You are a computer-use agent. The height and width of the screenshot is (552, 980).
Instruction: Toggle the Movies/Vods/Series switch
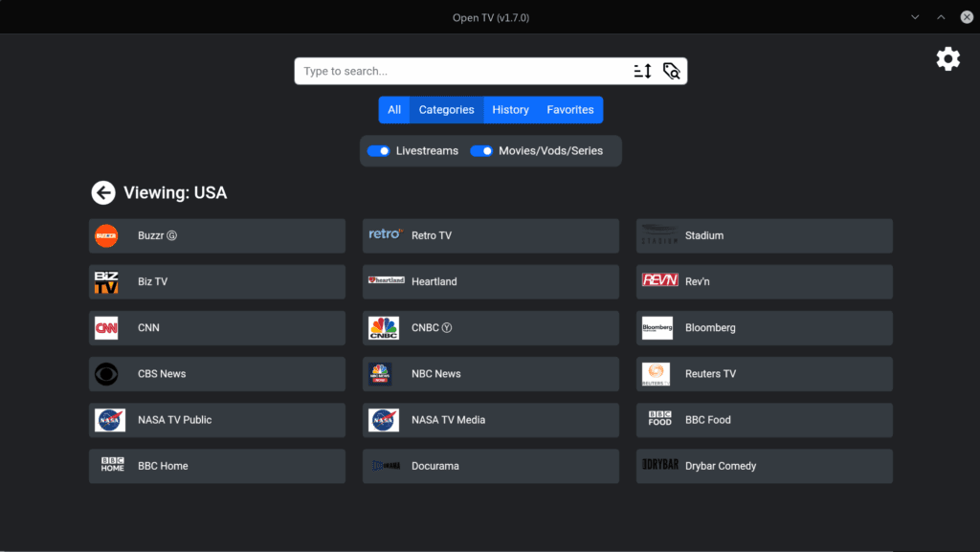click(481, 151)
